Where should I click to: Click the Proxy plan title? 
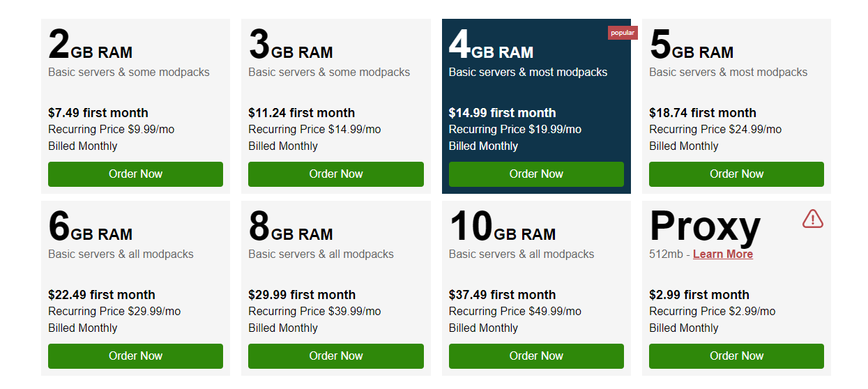point(705,227)
